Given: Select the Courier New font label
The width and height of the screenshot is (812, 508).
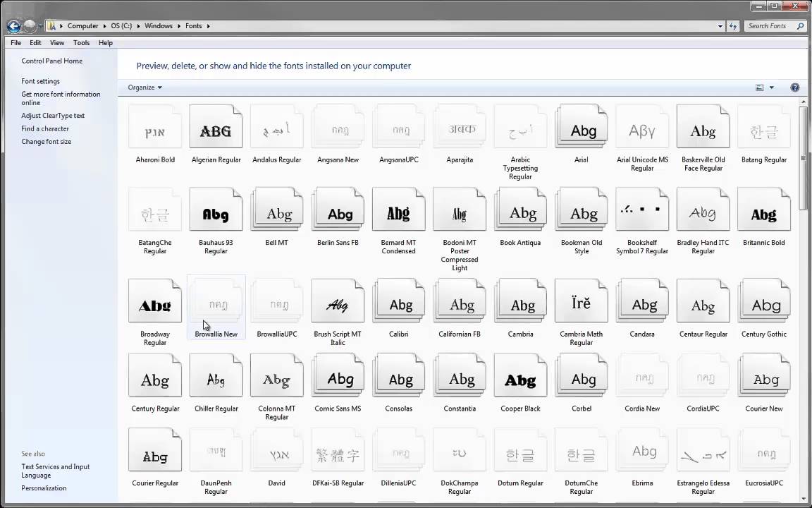Looking at the screenshot, I should pos(764,409).
